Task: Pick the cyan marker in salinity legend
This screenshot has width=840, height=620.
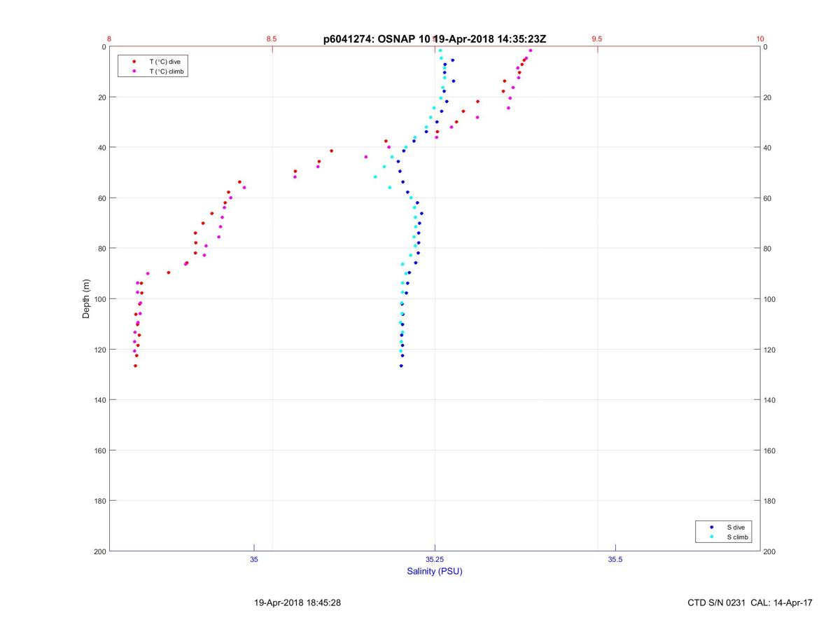Action: pyautogui.click(x=712, y=537)
